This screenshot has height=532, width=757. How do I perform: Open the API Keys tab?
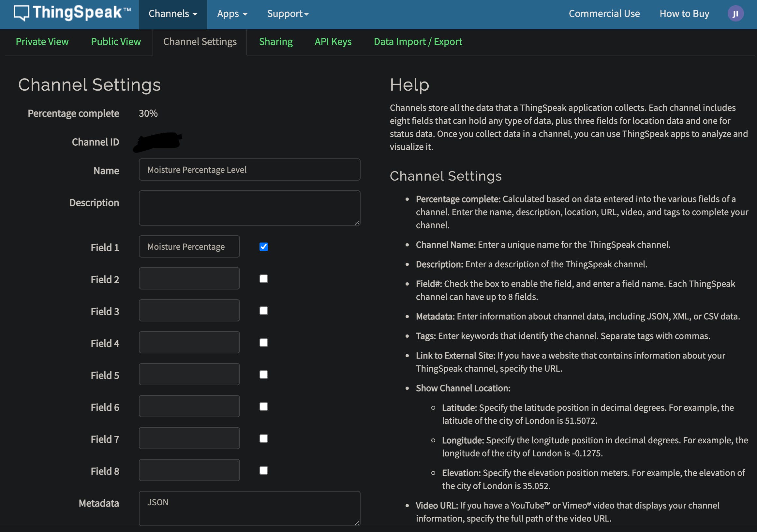pos(333,41)
